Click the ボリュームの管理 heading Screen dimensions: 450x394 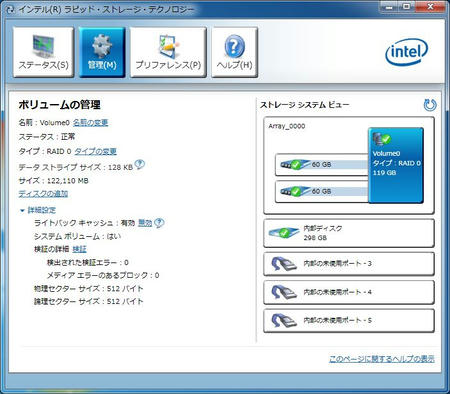pos(59,105)
